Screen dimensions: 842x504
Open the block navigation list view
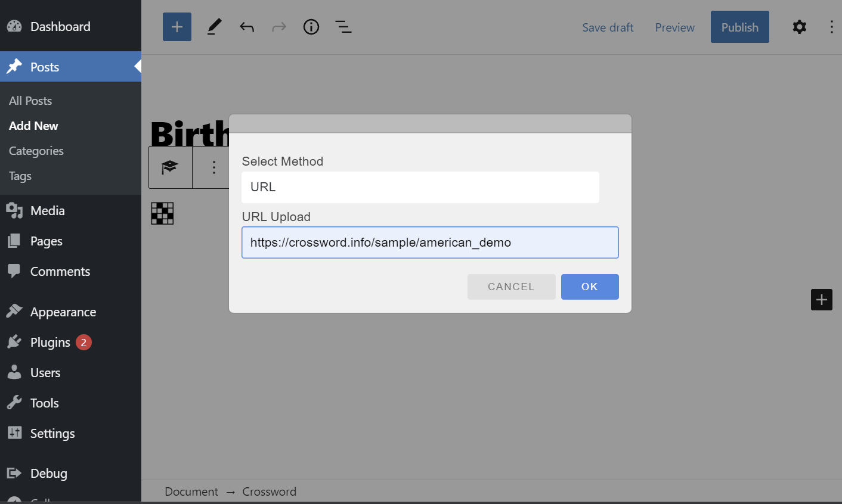[343, 27]
